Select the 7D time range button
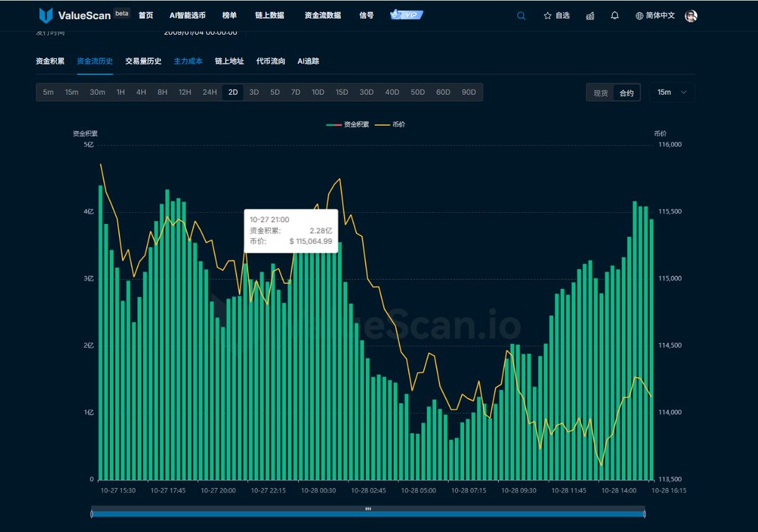 click(295, 92)
